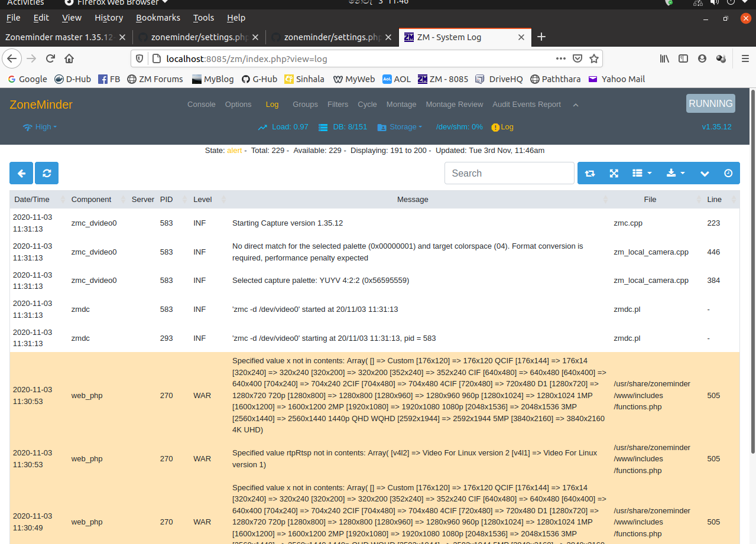Open the Groups navigation link

tap(305, 104)
